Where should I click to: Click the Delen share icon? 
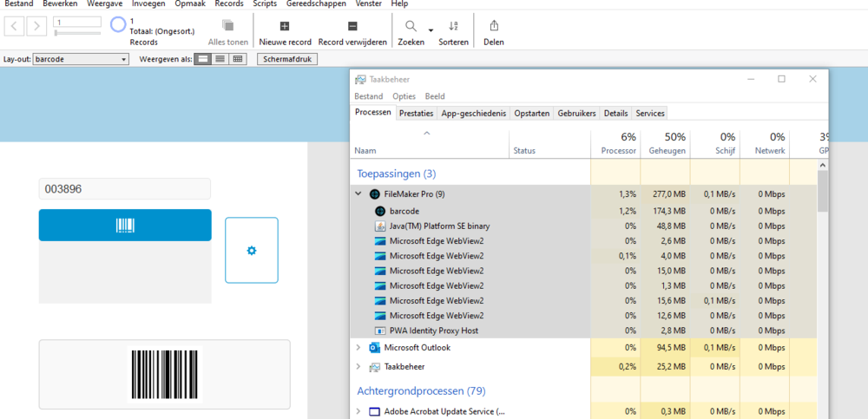click(493, 27)
